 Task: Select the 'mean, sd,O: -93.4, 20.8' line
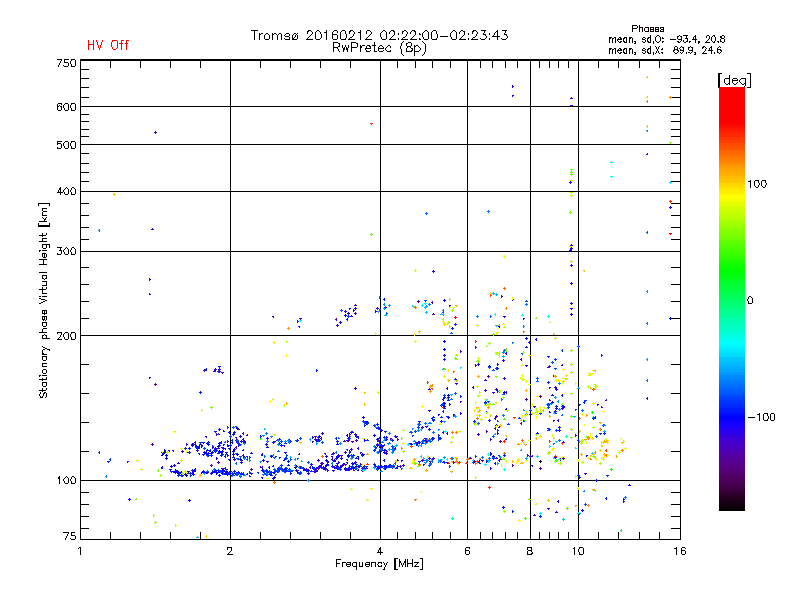(x=666, y=39)
